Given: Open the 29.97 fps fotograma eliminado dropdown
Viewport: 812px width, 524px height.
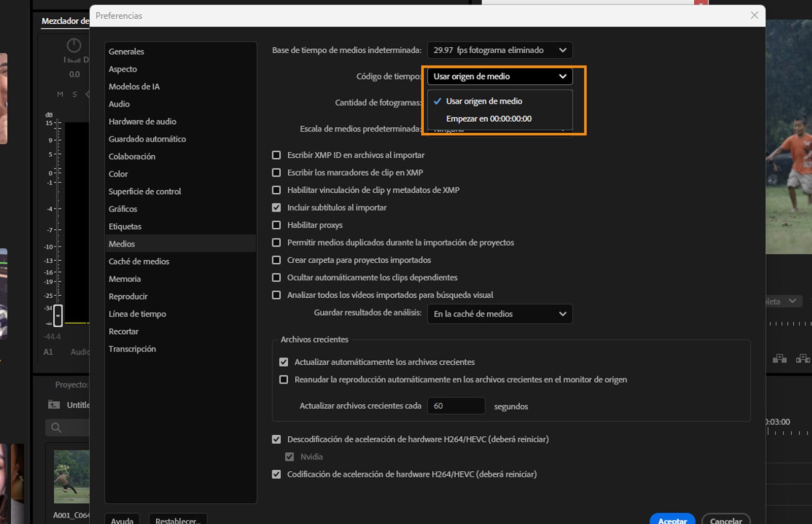Looking at the screenshot, I should coord(499,50).
